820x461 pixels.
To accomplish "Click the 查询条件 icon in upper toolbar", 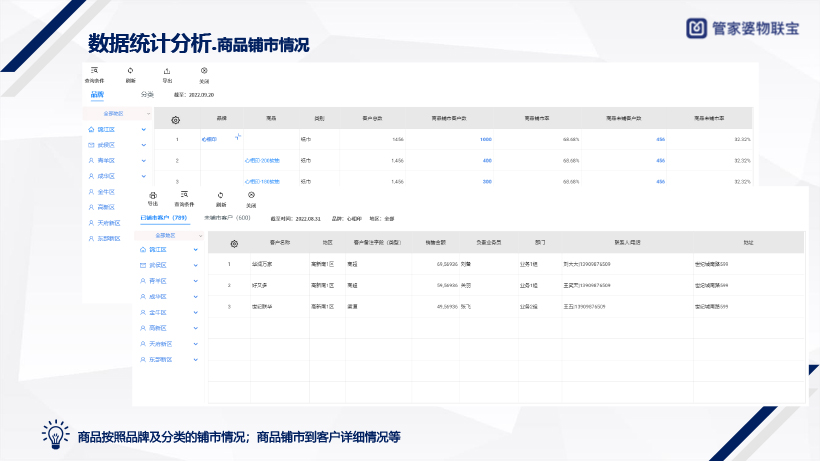I will tap(94, 71).
